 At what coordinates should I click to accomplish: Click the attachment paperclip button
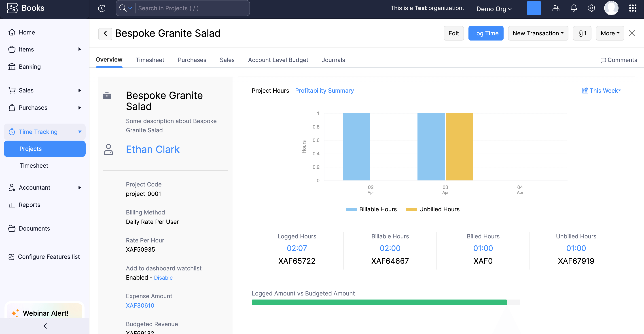click(x=582, y=33)
